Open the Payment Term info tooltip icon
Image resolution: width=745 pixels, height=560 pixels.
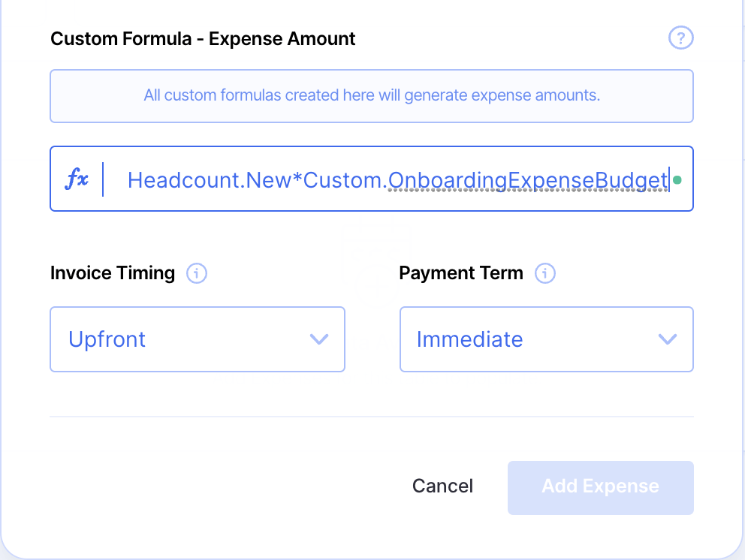pyautogui.click(x=544, y=273)
